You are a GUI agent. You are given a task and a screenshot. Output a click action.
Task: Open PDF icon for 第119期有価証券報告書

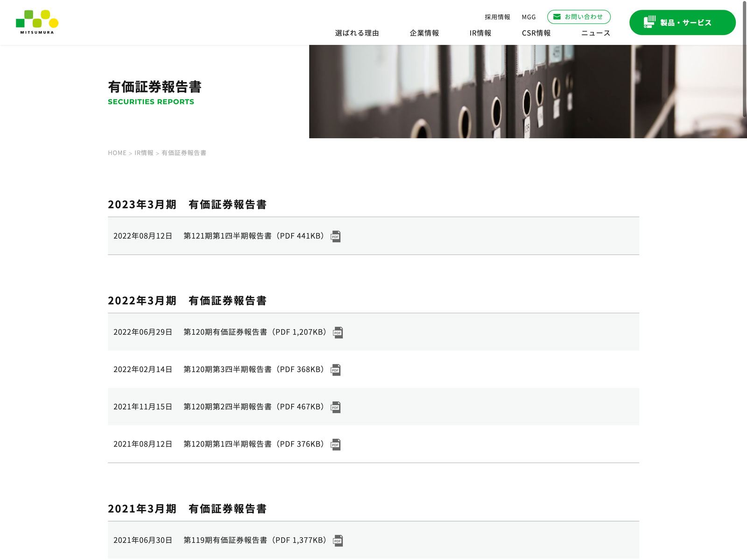(338, 541)
